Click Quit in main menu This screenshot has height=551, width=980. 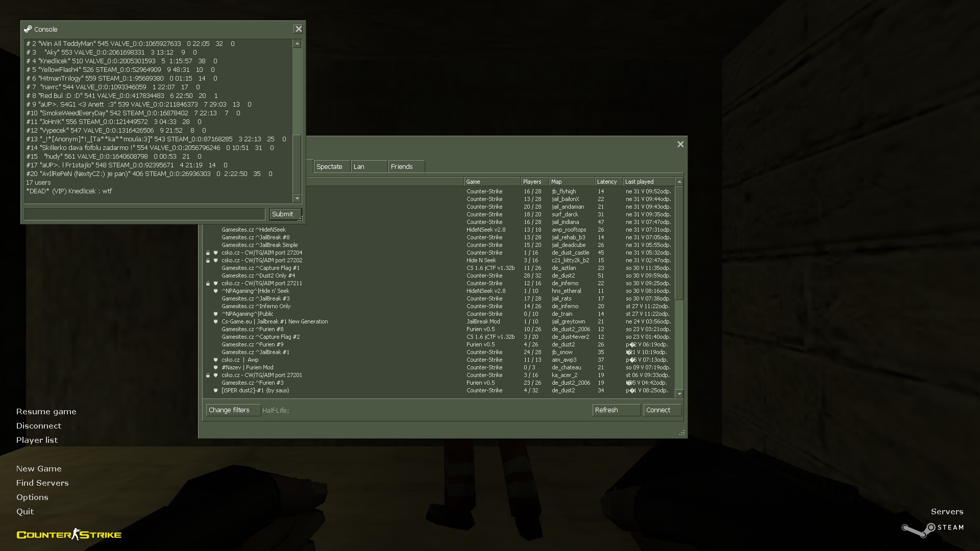25,512
